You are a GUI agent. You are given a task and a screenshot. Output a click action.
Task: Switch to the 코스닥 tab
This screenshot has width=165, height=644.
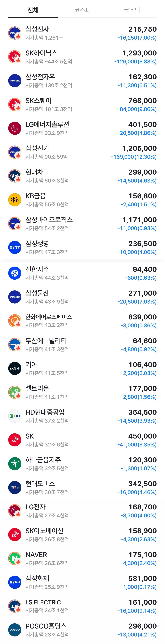tap(132, 10)
